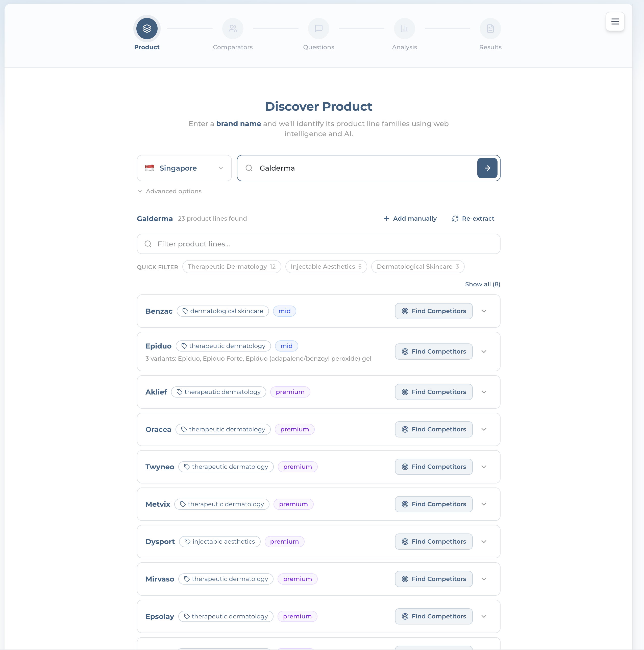Click the Singapore flag icon
This screenshot has width=644, height=650.
149,168
